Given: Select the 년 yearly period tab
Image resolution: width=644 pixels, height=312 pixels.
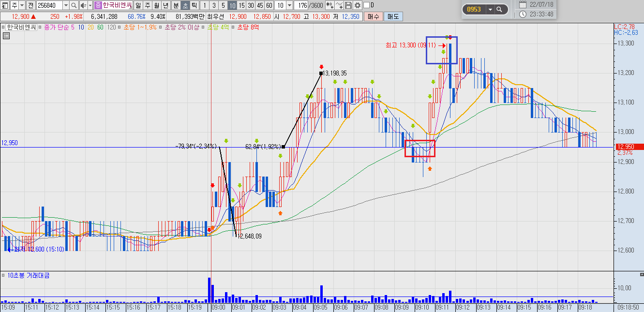Looking at the screenshot, I should (x=166, y=5).
